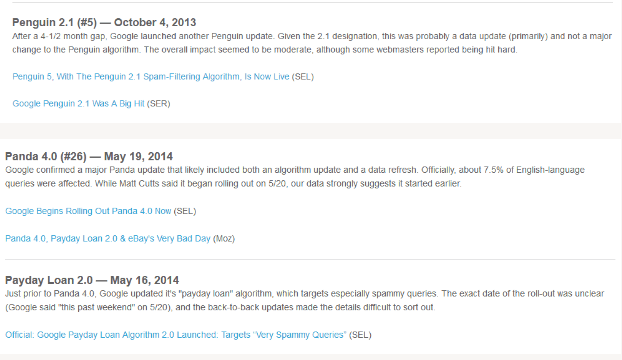
Task: Open 'Panda 4.0, Payday Loan 2.0 & eBay's Very Bad Day'
Action: pos(108,238)
